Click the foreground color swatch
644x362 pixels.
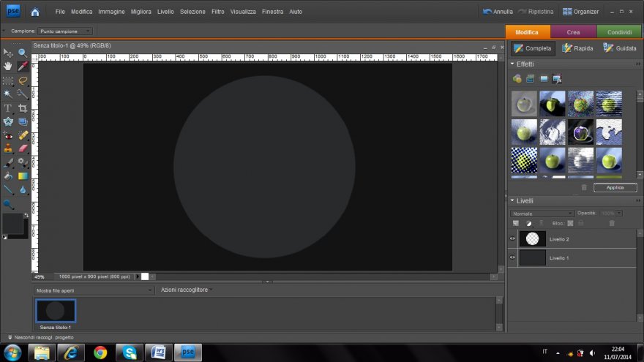pos(12,223)
